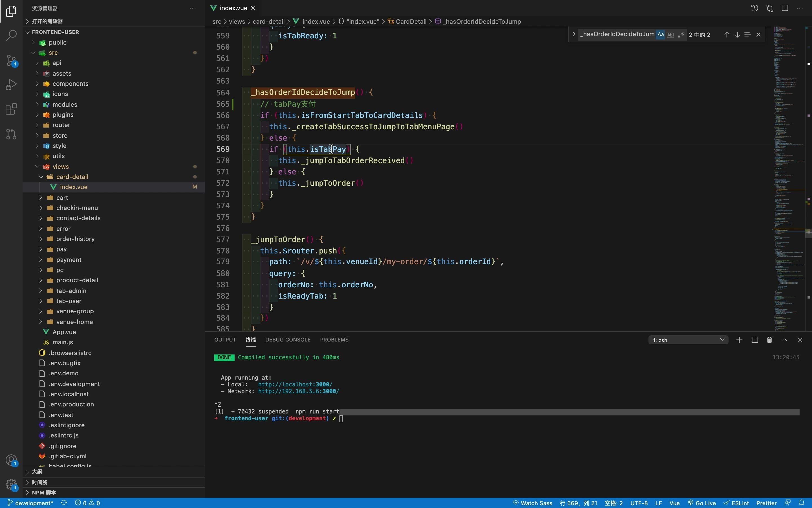812x508 pixels.
Task: Open the Explorer view in activity bar
Action: [11, 11]
